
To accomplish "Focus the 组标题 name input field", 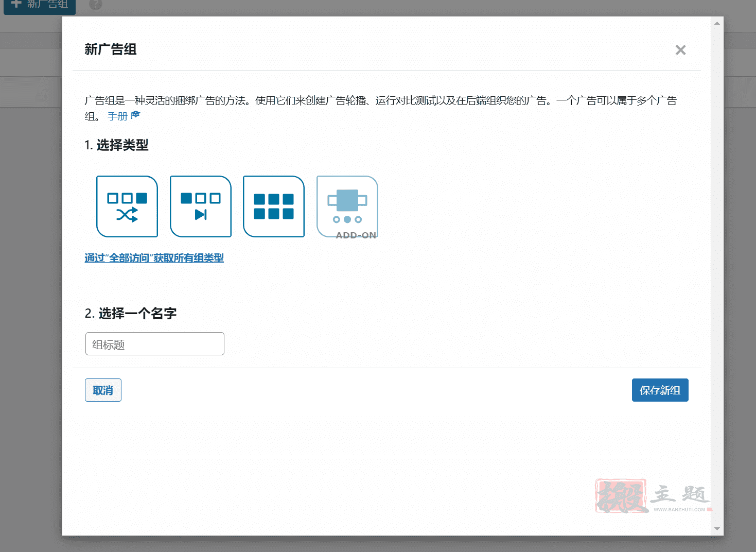I will (x=155, y=343).
